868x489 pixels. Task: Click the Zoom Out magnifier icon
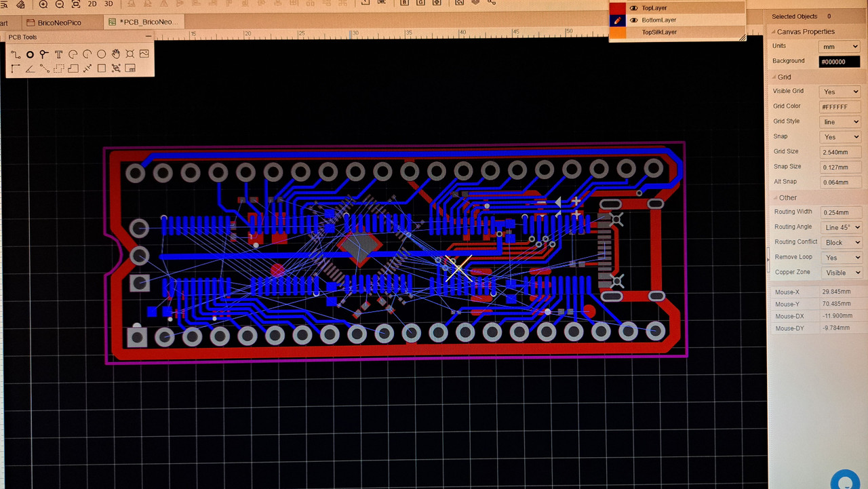[60, 4]
